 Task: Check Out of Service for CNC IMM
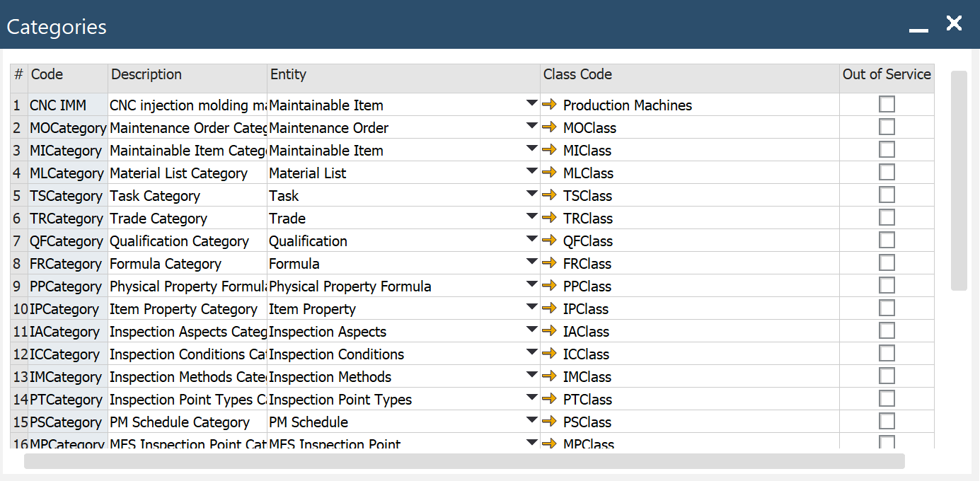(887, 105)
